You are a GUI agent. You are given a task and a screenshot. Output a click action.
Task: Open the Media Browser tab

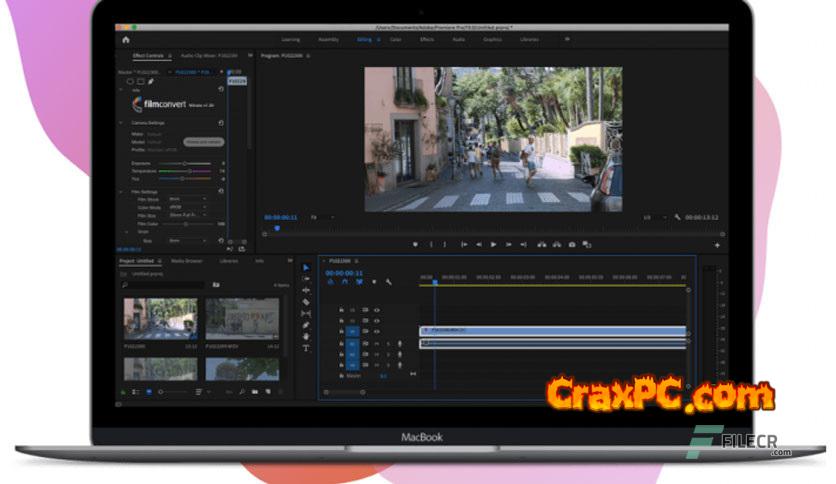[x=186, y=260]
